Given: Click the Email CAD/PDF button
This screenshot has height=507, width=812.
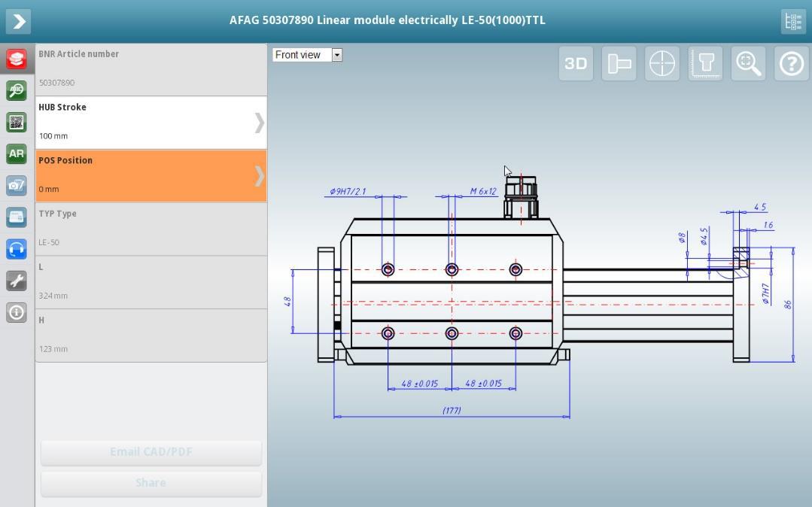Looking at the screenshot, I should [x=151, y=453].
